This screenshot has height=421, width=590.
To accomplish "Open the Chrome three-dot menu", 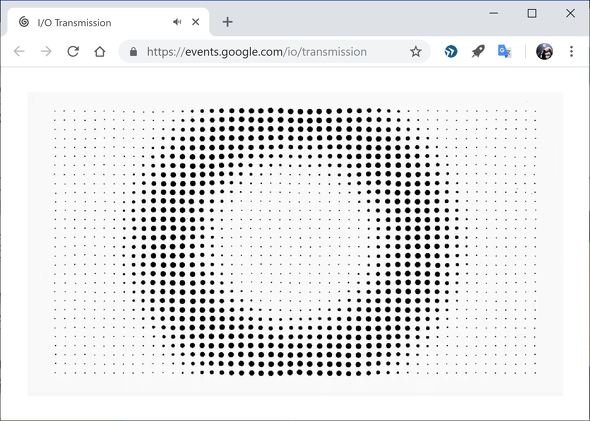I will [571, 52].
